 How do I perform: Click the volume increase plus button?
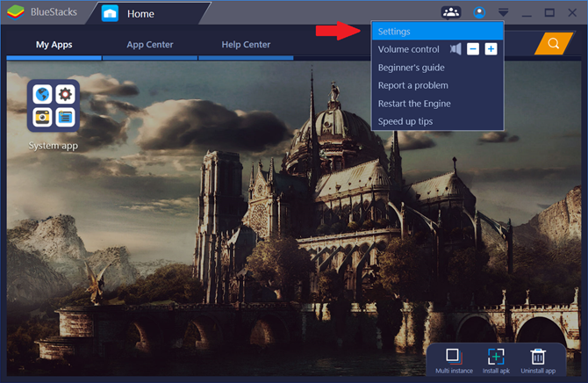491,49
